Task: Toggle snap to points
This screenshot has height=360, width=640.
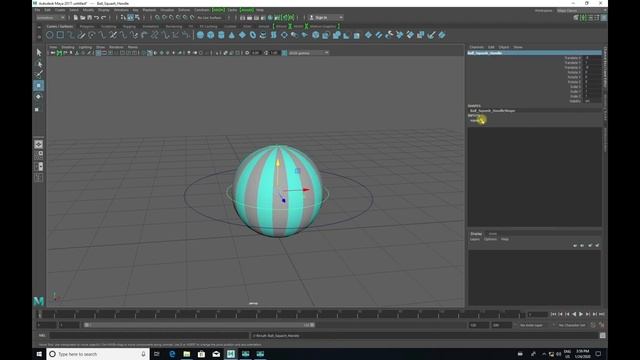Action: click(x=171, y=18)
